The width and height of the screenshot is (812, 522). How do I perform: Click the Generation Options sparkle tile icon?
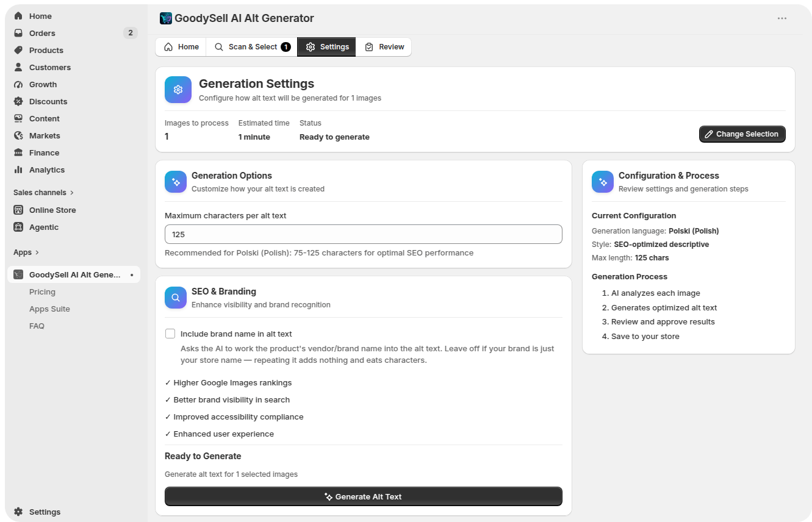(x=176, y=182)
